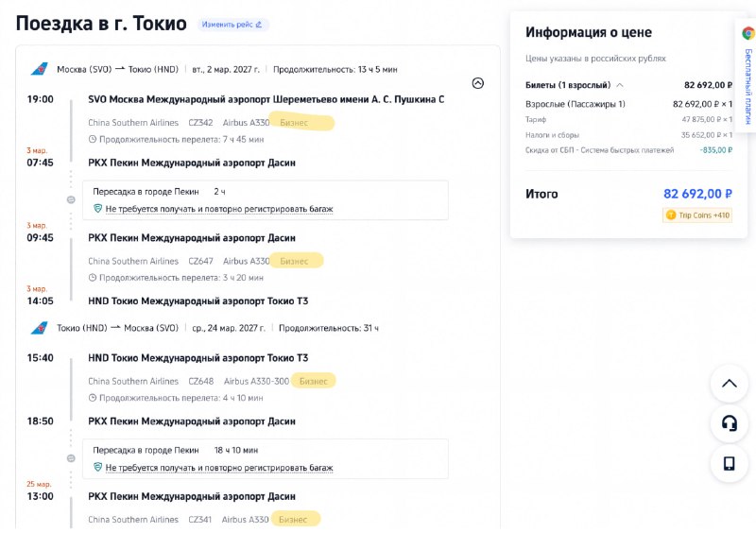The image size is (756, 550).
Task: Click the pencil icon next to Изменить рейс
Action: pyautogui.click(x=258, y=25)
